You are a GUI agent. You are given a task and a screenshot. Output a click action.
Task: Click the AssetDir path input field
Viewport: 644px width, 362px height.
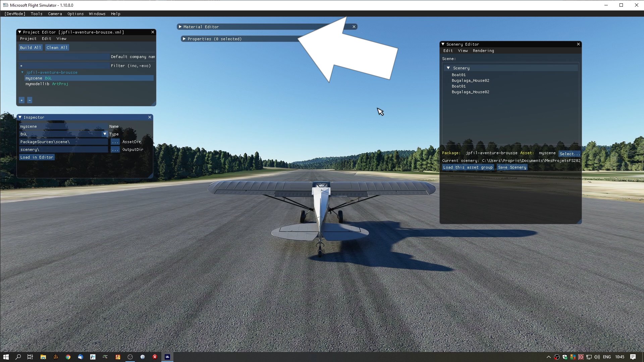click(x=63, y=142)
